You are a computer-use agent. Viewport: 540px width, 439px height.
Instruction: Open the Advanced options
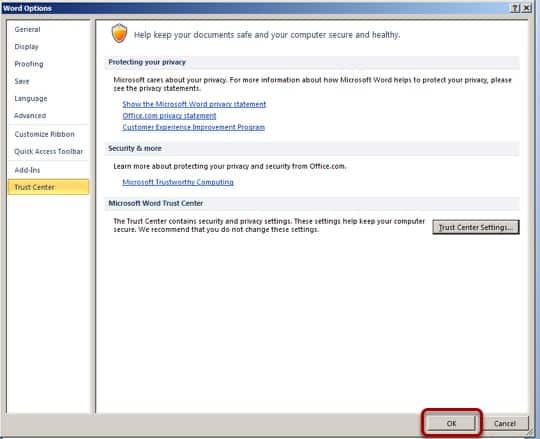[x=48, y=116]
